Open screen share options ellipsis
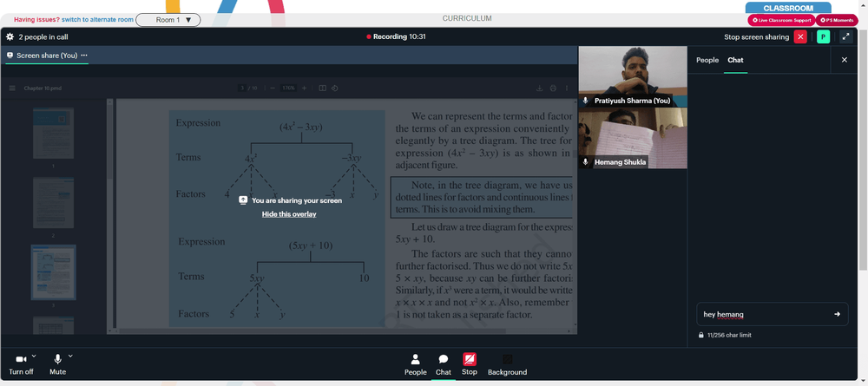 pos(84,56)
